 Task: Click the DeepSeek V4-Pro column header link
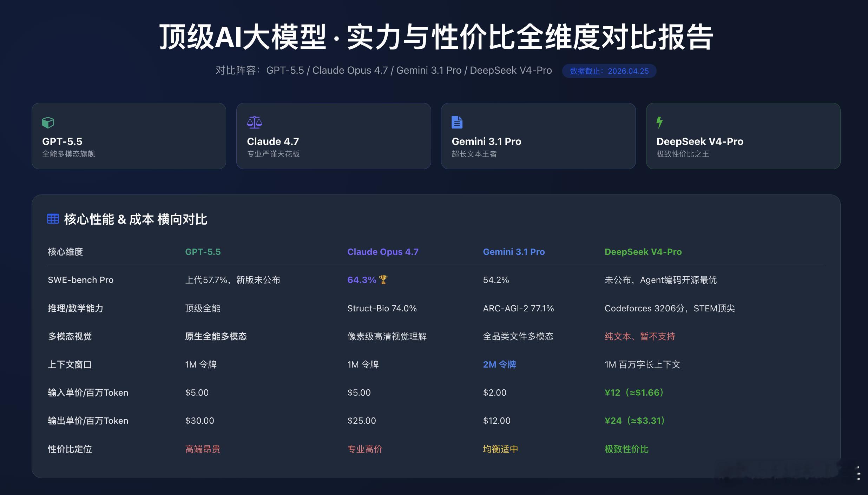tap(643, 252)
